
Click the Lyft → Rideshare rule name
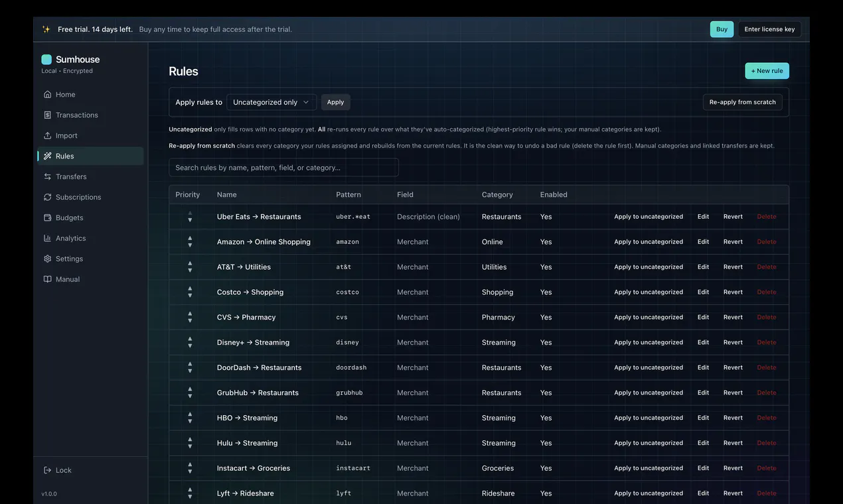246,493
